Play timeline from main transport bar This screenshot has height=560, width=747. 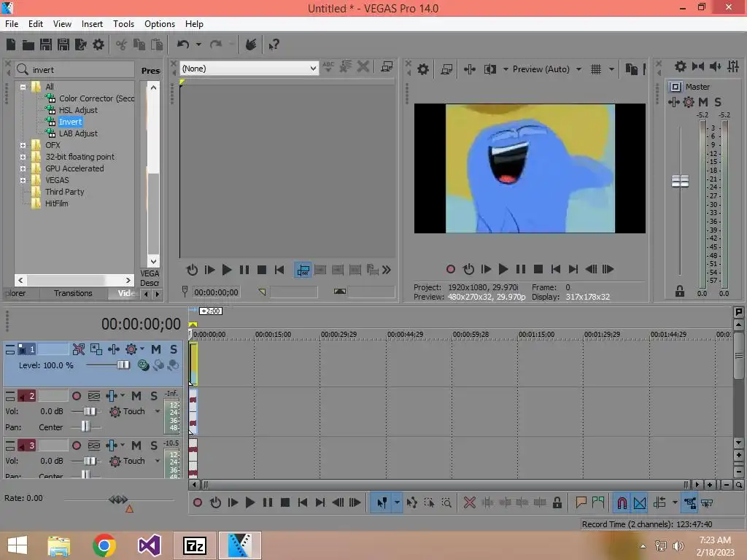(x=249, y=503)
